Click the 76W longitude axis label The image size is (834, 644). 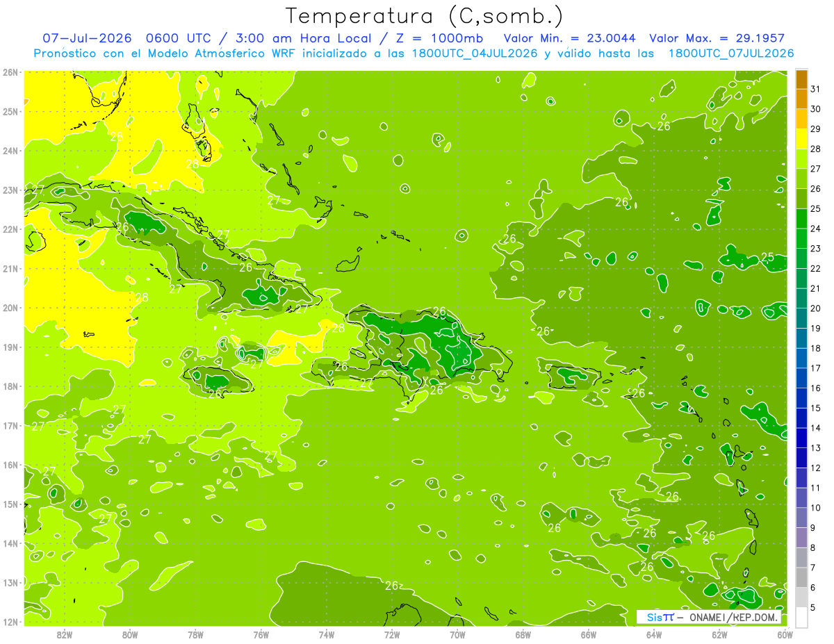pyautogui.click(x=261, y=634)
